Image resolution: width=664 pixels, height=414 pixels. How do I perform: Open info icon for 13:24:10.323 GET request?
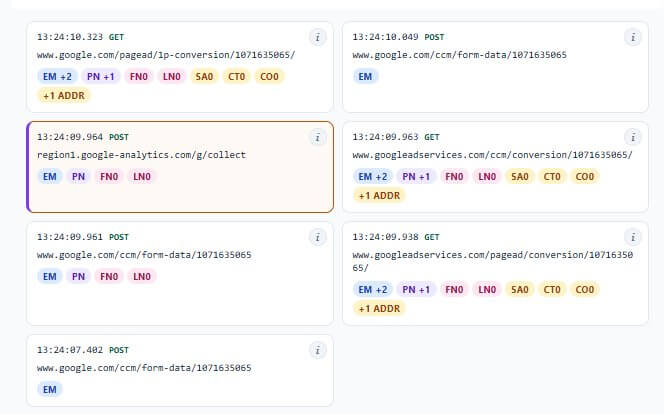coord(318,38)
